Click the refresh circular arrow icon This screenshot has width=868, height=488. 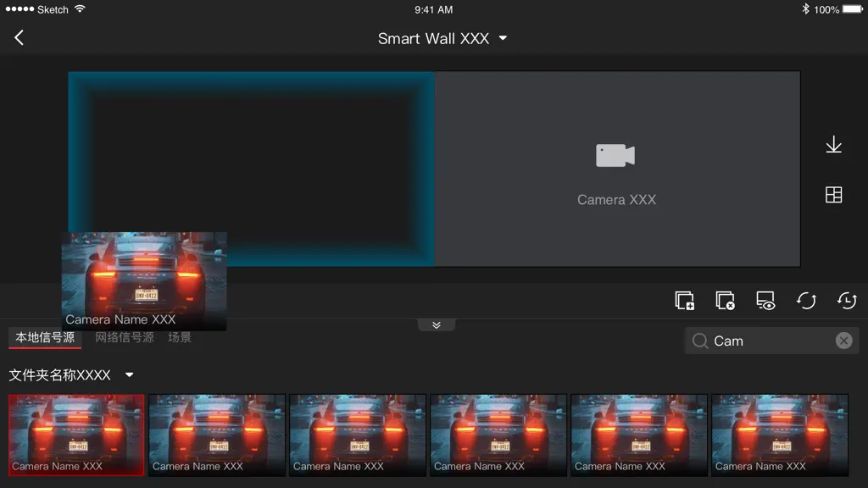(806, 301)
